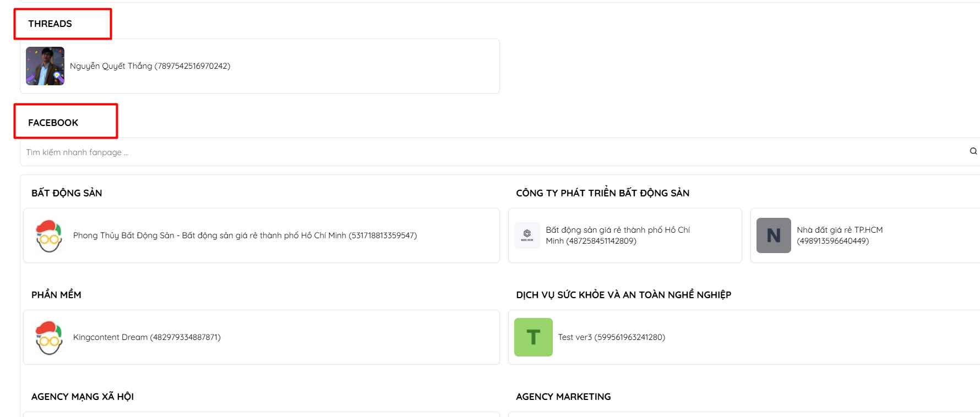980x417 pixels.
Task: Click the logo icon of Bất động sản giá rẻ page
Action: point(527,235)
